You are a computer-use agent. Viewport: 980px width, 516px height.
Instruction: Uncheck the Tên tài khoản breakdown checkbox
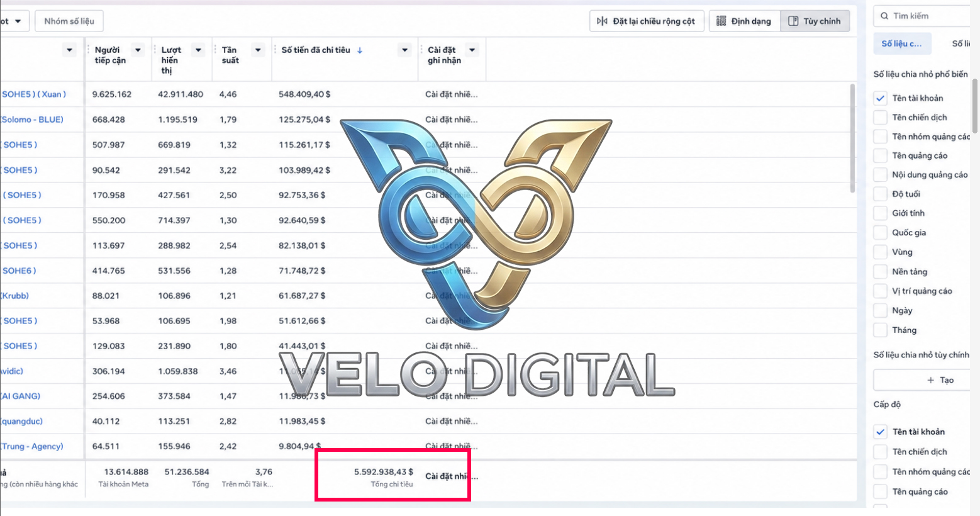click(x=880, y=98)
